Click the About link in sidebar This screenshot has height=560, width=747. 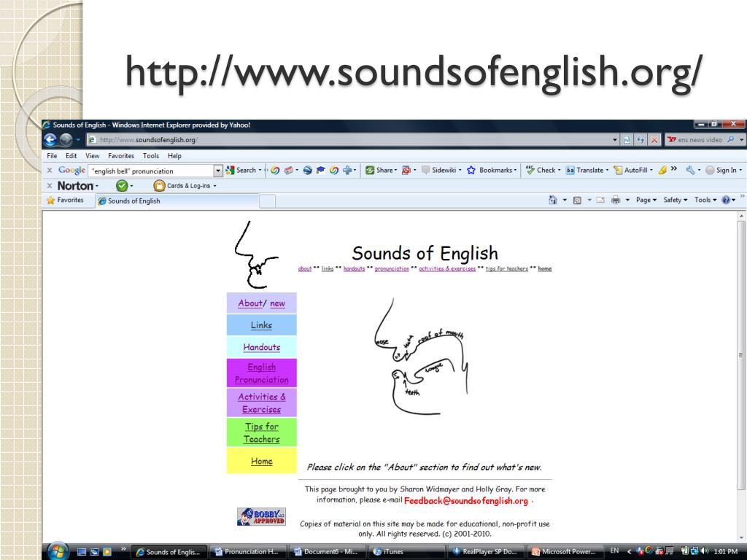tap(250, 303)
